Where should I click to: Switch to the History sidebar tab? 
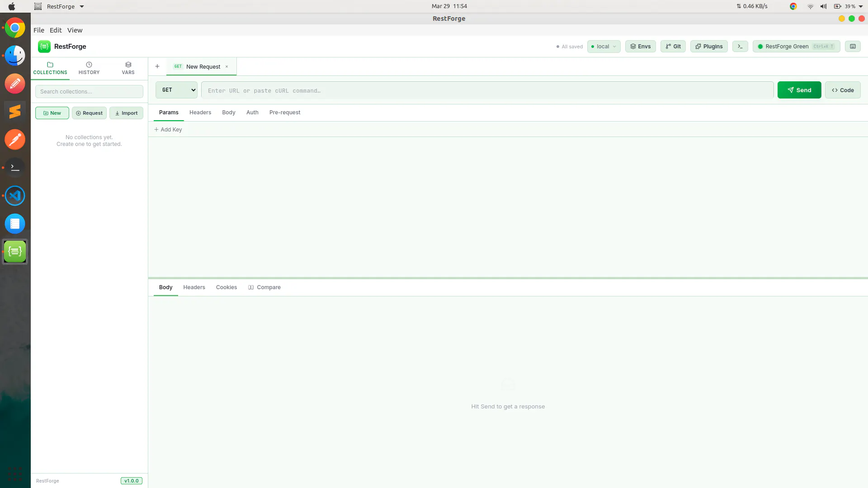89,68
